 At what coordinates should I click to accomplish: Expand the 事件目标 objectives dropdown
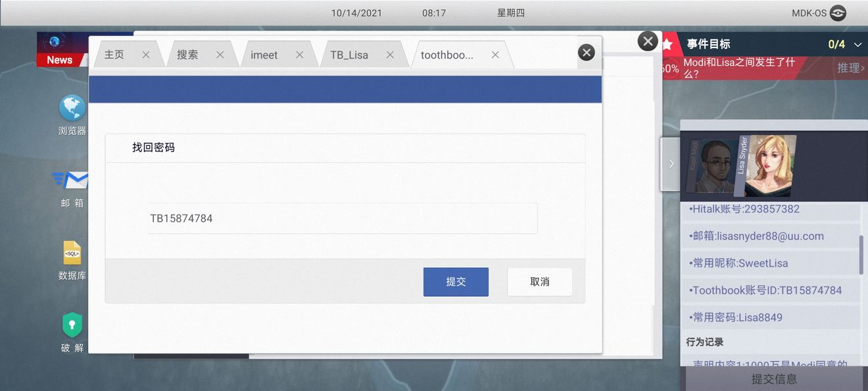point(858,44)
